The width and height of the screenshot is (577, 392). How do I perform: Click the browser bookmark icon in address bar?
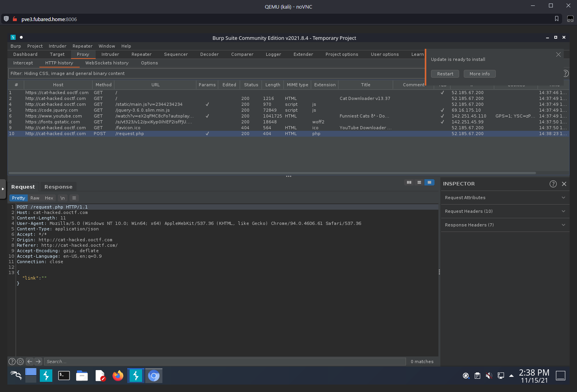coord(557,19)
